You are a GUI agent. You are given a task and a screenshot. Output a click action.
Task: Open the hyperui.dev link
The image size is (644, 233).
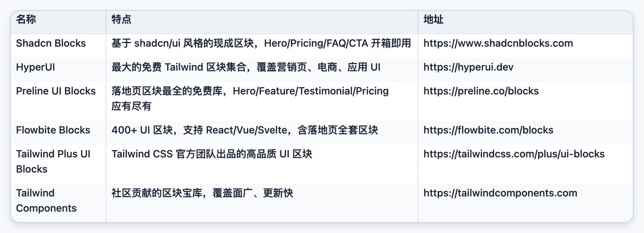pos(468,67)
